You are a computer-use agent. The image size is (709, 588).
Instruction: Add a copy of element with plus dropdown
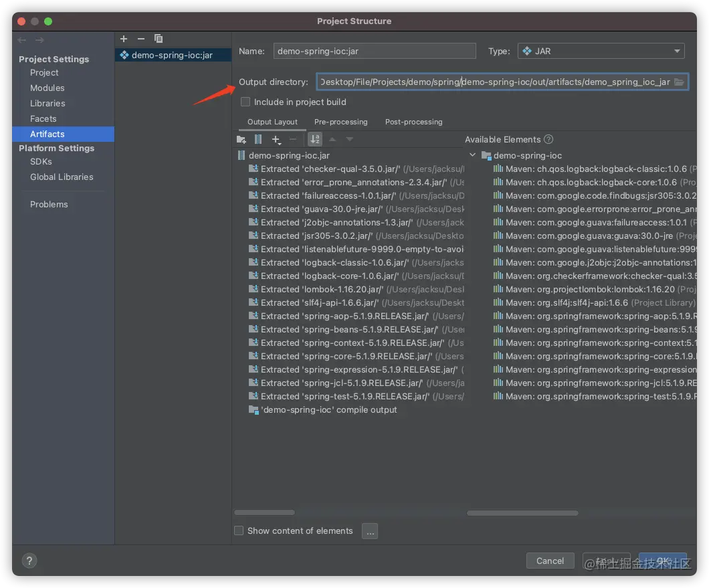276,139
